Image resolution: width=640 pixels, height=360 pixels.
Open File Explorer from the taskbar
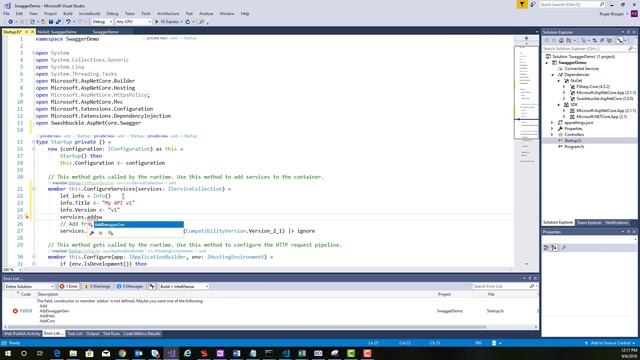[73, 353]
